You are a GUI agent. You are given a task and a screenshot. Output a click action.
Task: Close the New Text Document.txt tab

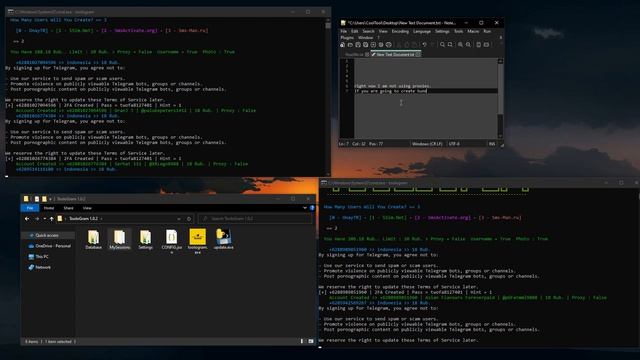418,54
